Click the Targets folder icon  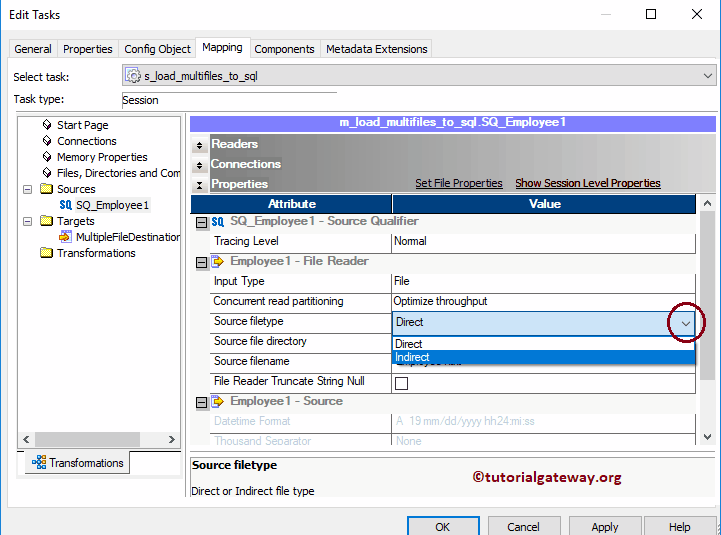point(46,221)
